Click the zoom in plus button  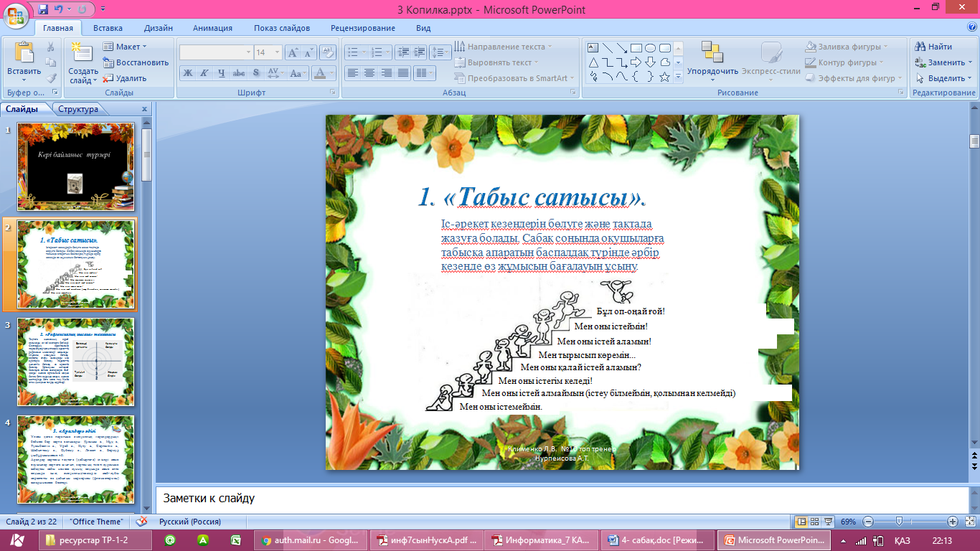click(952, 522)
